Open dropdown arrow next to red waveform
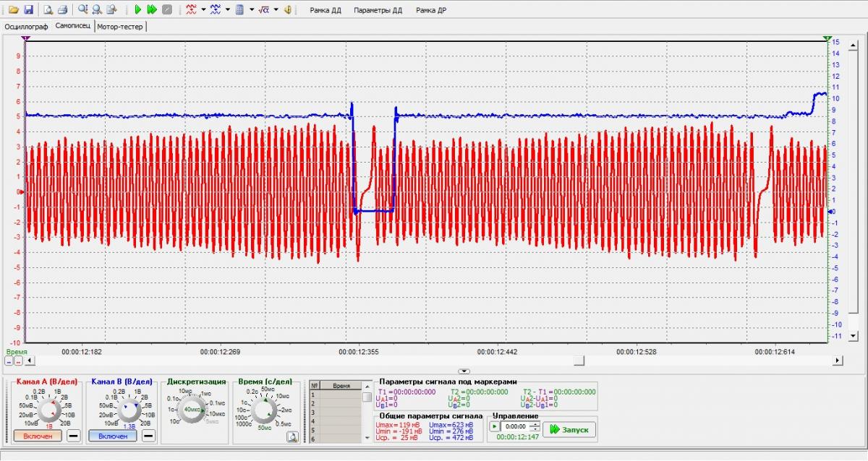 [203, 10]
